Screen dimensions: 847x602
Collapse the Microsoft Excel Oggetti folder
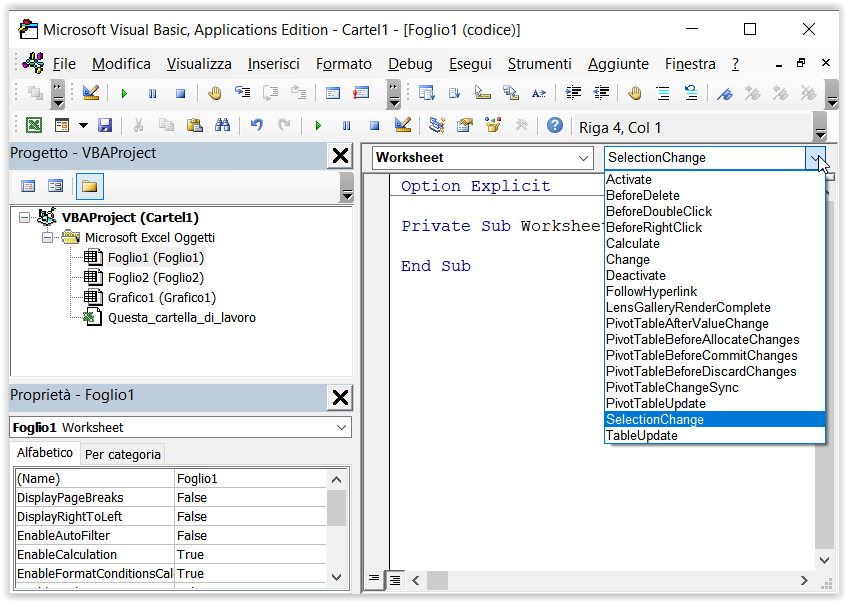[48, 238]
